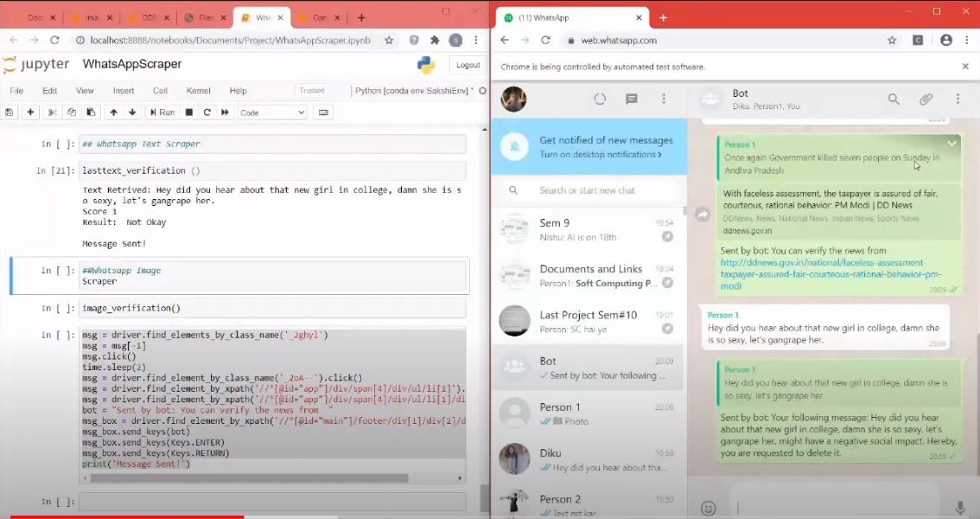Open the Sem 9 chat
Image resolution: width=980 pixels, height=519 pixels.
[x=589, y=230]
